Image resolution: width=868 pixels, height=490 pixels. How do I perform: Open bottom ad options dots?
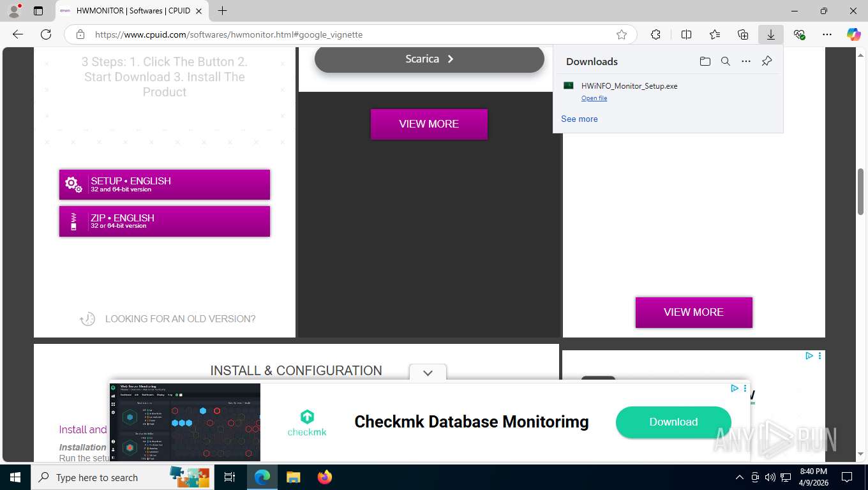point(745,388)
